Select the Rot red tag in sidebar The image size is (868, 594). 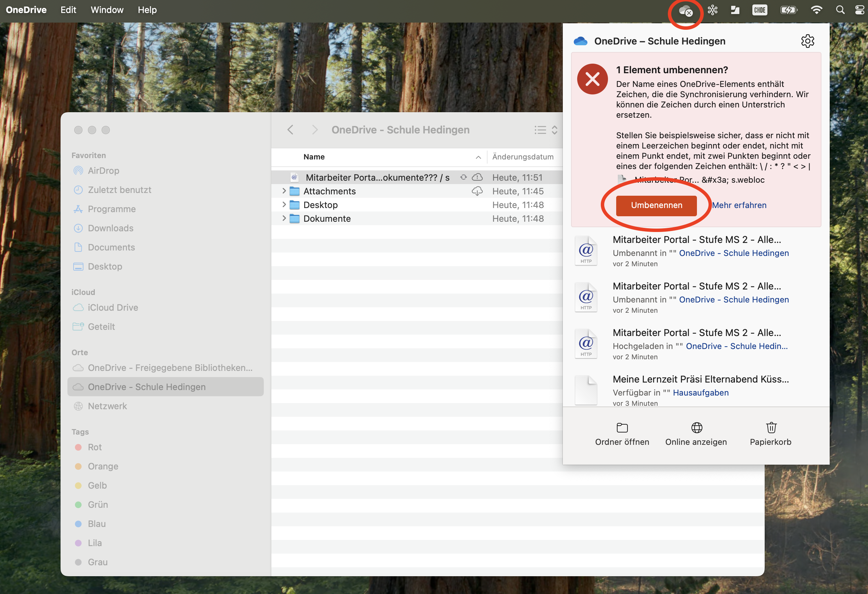coord(94,447)
